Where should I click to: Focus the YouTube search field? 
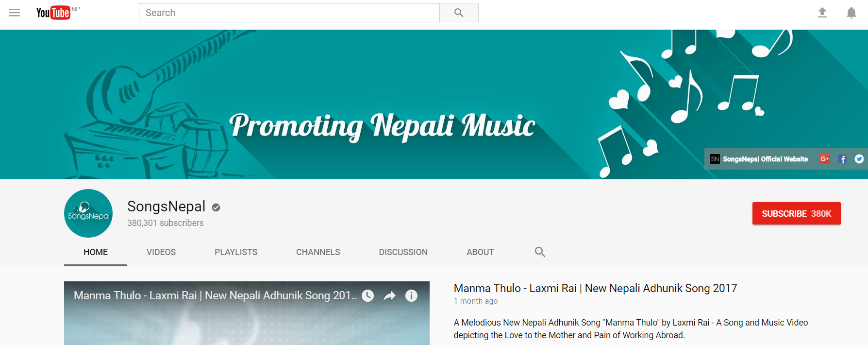pyautogui.click(x=289, y=13)
